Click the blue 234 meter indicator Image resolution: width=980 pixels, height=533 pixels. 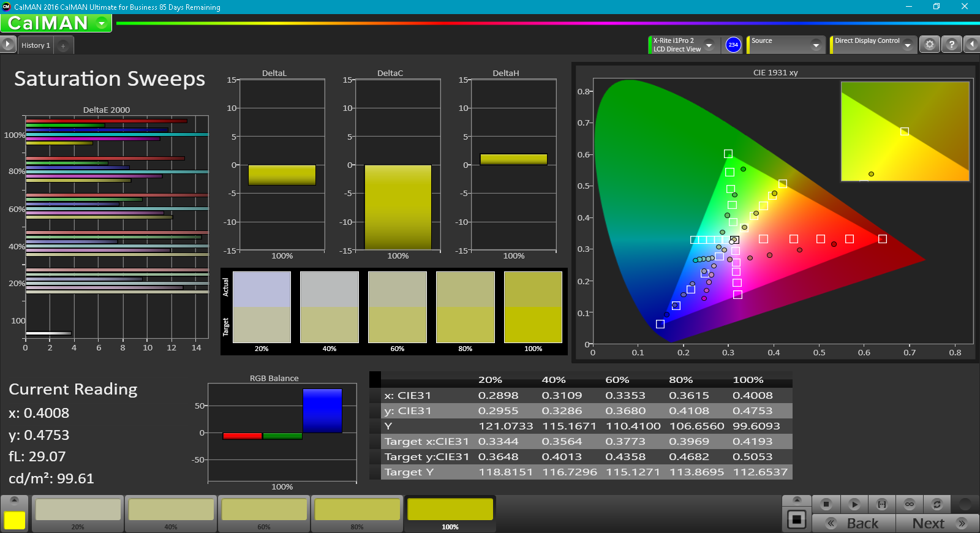coord(733,45)
